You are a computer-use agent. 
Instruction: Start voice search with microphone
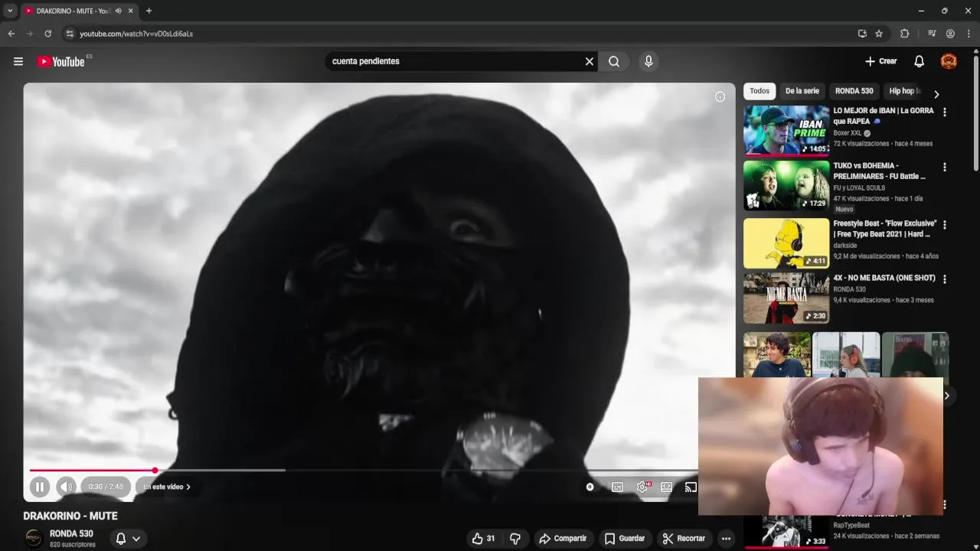click(x=648, y=61)
